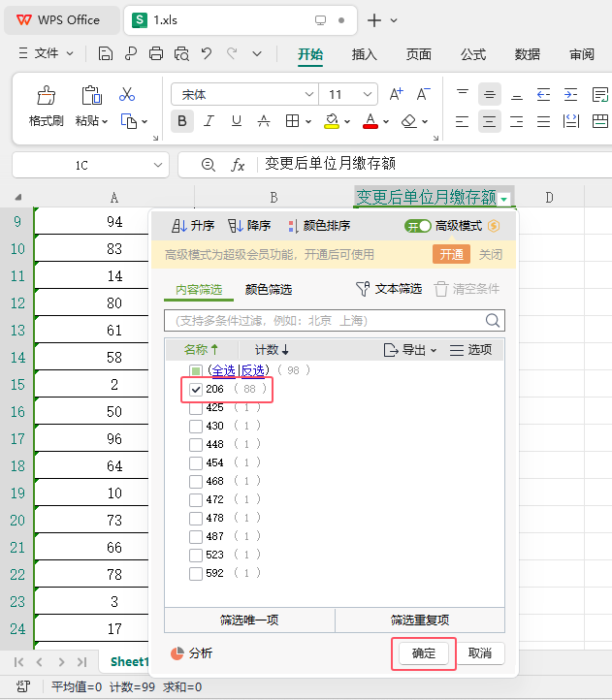Click the 全选 link
Image resolution: width=612 pixels, height=700 pixels.
pos(223,370)
